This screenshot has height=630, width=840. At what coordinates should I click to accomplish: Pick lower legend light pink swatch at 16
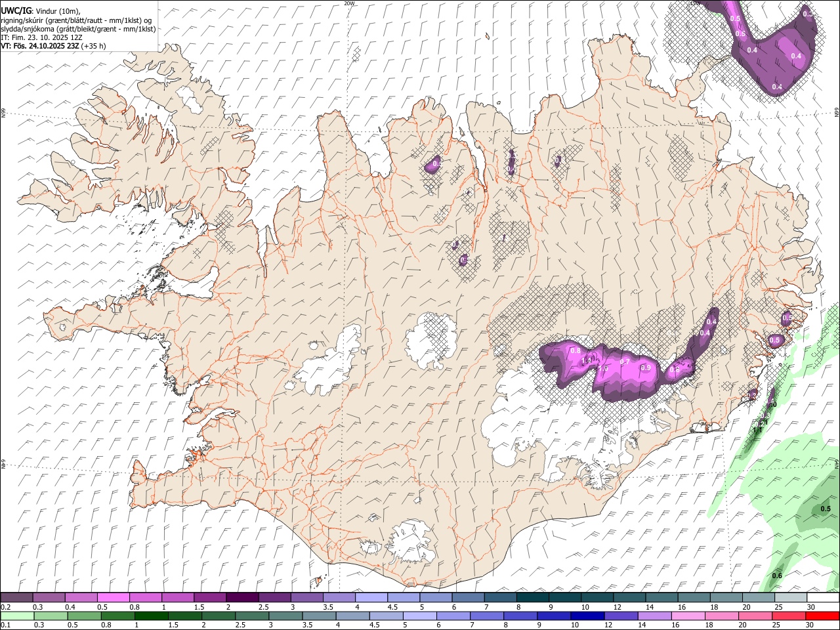tap(688, 616)
